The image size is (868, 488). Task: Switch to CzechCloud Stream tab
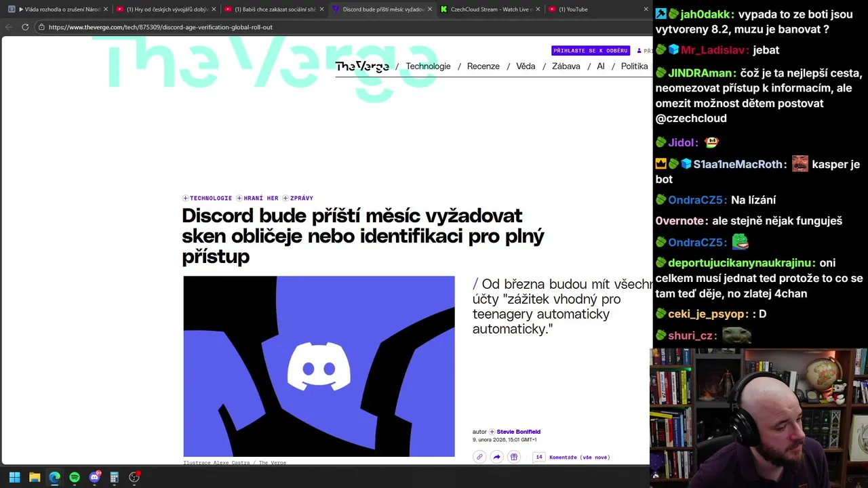point(490,9)
